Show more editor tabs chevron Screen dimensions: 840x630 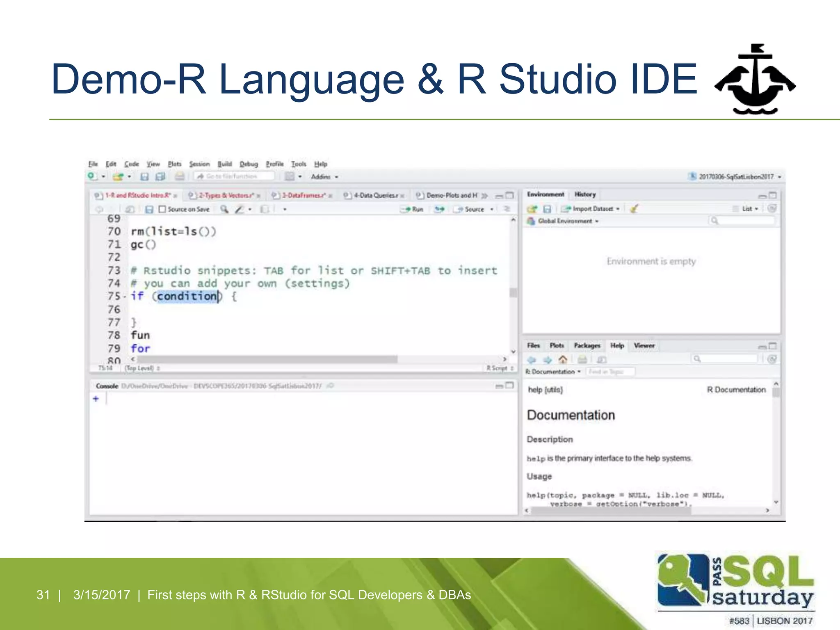tap(484, 196)
